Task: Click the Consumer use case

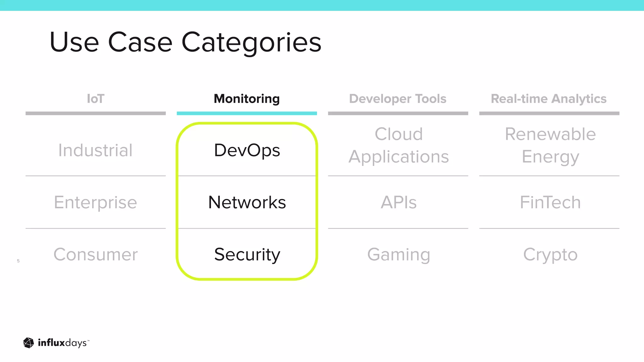Action: tap(96, 254)
